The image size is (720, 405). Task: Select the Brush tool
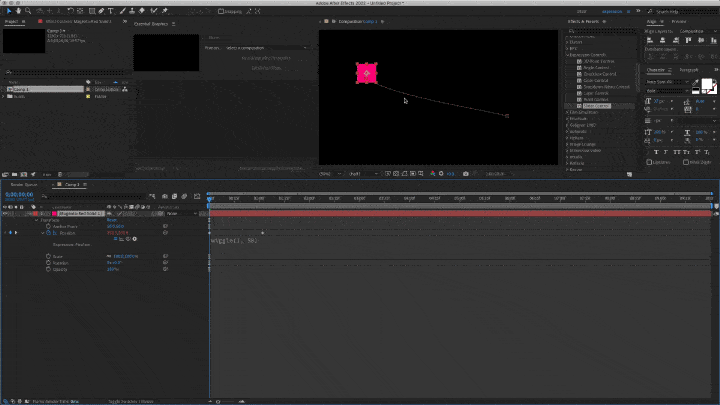[123, 11]
